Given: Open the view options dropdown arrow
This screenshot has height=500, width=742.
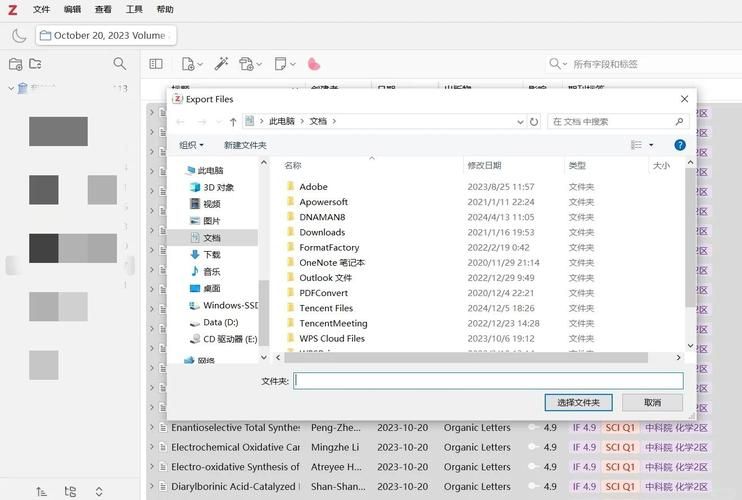Looking at the screenshot, I should point(651,145).
